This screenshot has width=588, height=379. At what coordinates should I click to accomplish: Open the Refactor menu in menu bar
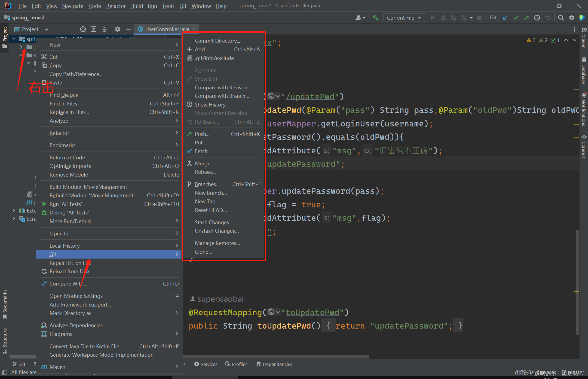pos(116,6)
